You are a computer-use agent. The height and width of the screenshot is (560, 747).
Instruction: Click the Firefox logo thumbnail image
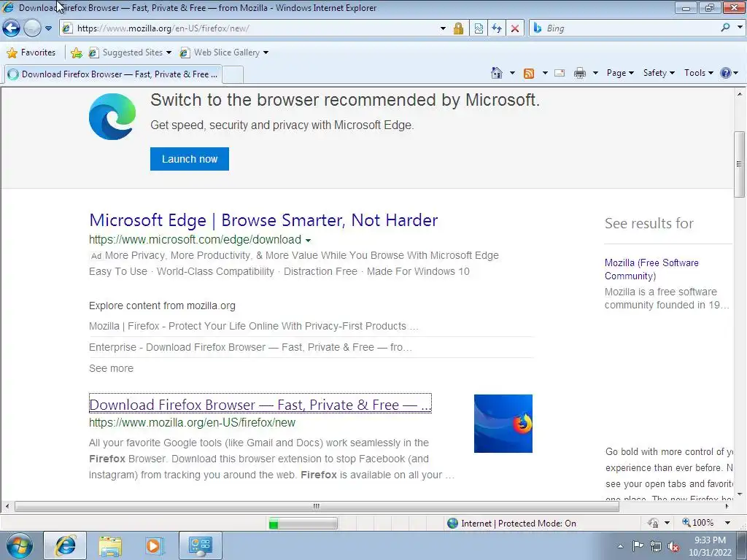[503, 424]
